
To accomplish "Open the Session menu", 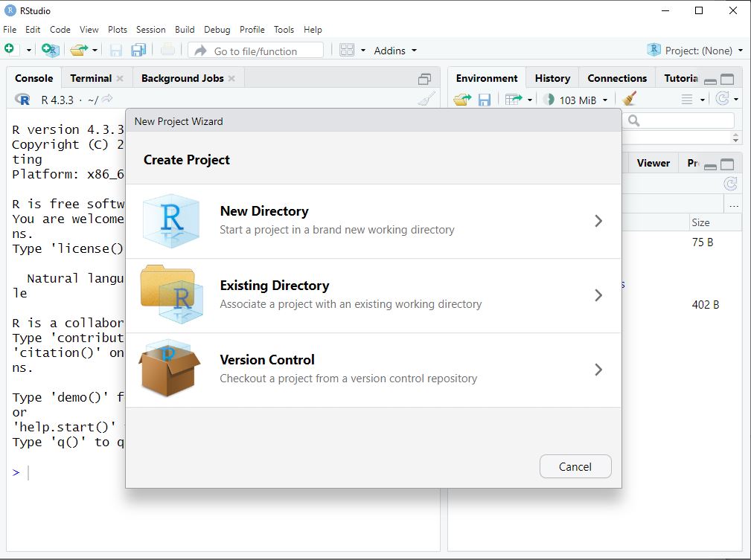I will click(150, 30).
